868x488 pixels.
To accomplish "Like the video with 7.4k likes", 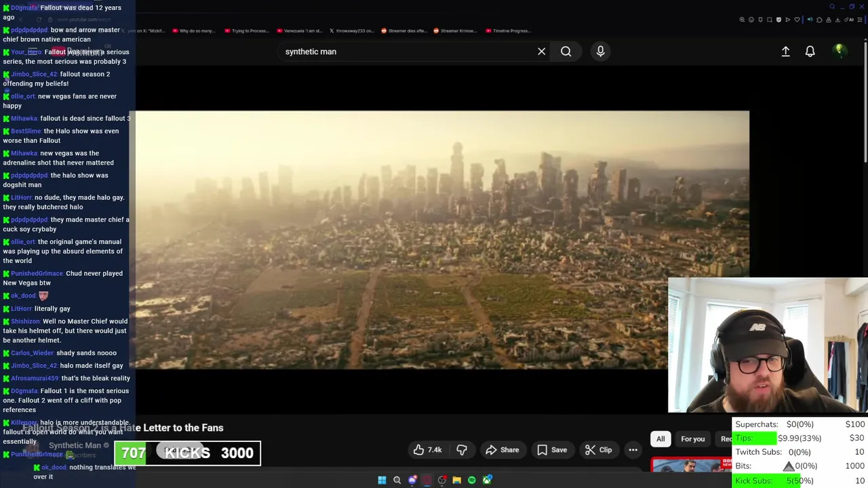I will pos(427,450).
